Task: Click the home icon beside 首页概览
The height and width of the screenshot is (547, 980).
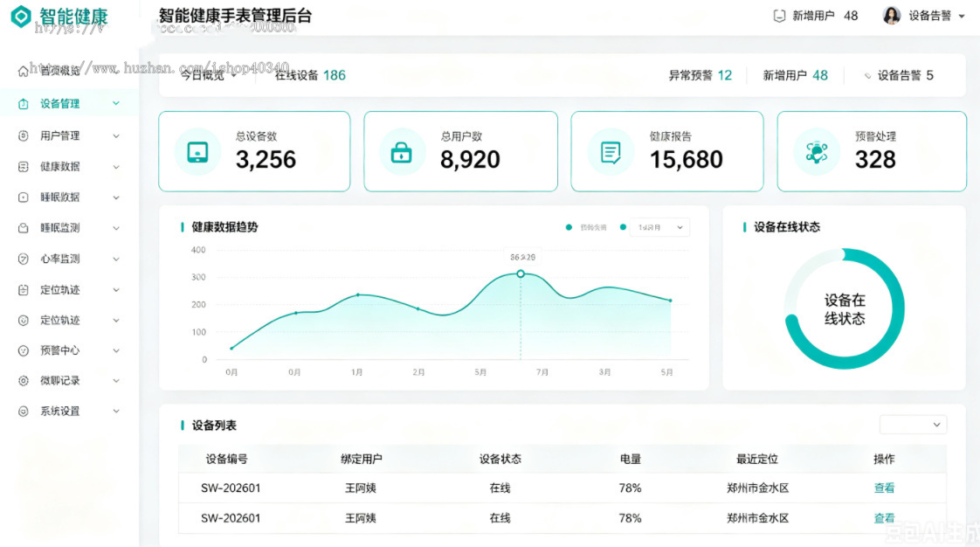Action: 23,72
